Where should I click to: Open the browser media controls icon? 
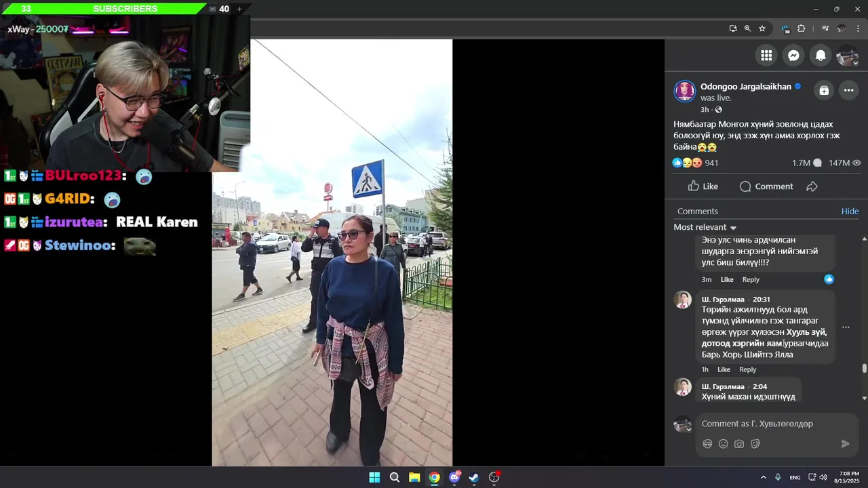pos(825,28)
